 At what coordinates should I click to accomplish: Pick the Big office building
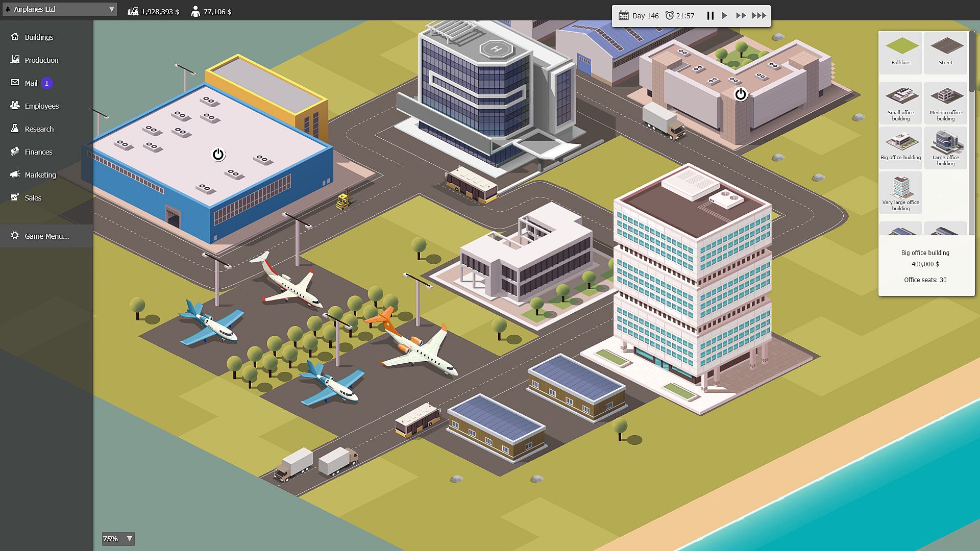[x=900, y=147]
